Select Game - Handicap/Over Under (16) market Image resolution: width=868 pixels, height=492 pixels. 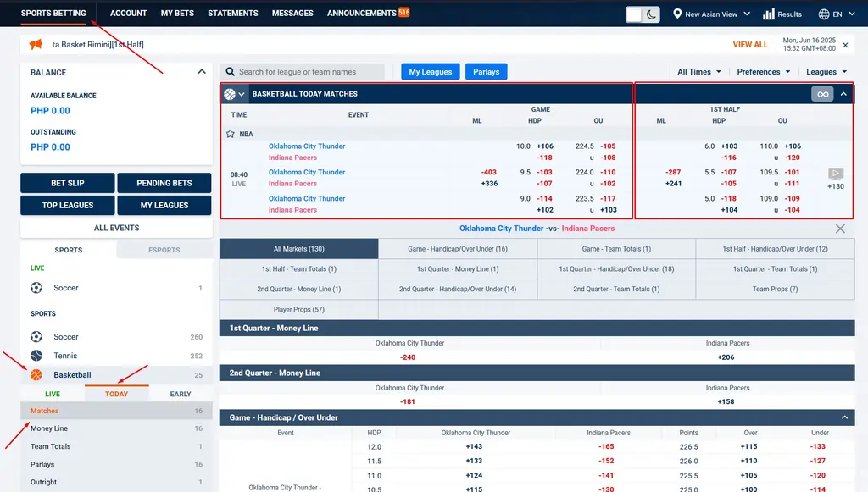tap(458, 249)
